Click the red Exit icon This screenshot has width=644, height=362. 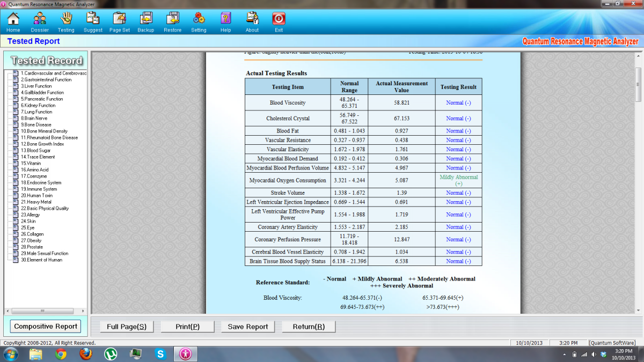pos(279,22)
